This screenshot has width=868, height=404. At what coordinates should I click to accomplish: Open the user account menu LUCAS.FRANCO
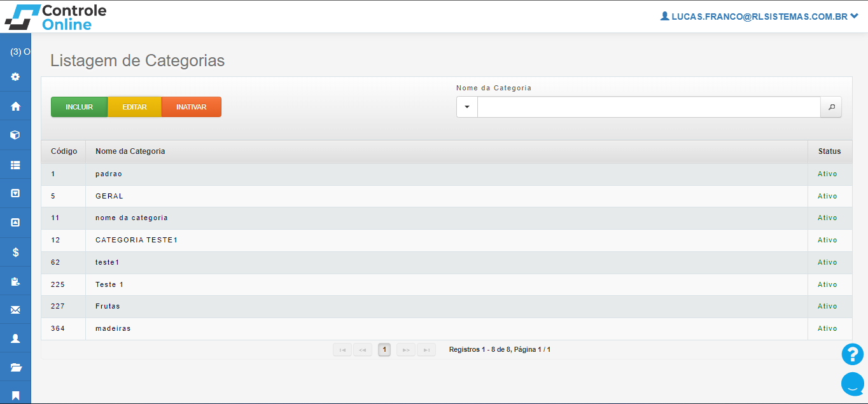click(759, 17)
